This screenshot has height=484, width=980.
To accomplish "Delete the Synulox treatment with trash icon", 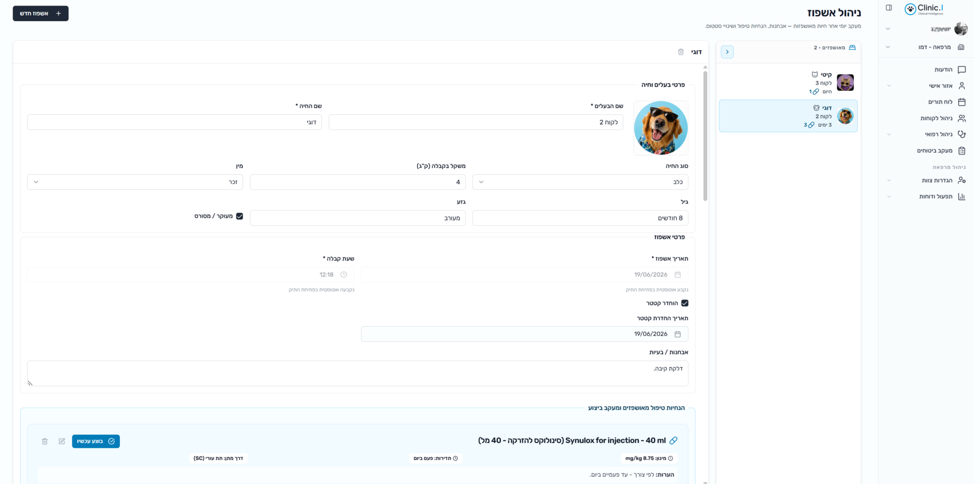I will tap(45, 442).
